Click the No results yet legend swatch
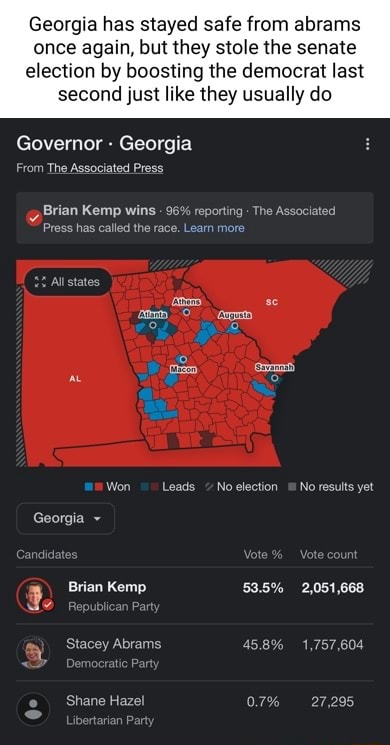The image size is (390, 745). (292, 487)
